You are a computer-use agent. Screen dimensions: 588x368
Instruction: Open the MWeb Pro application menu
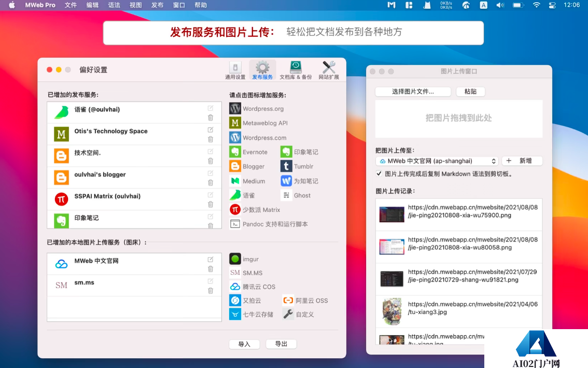click(40, 5)
